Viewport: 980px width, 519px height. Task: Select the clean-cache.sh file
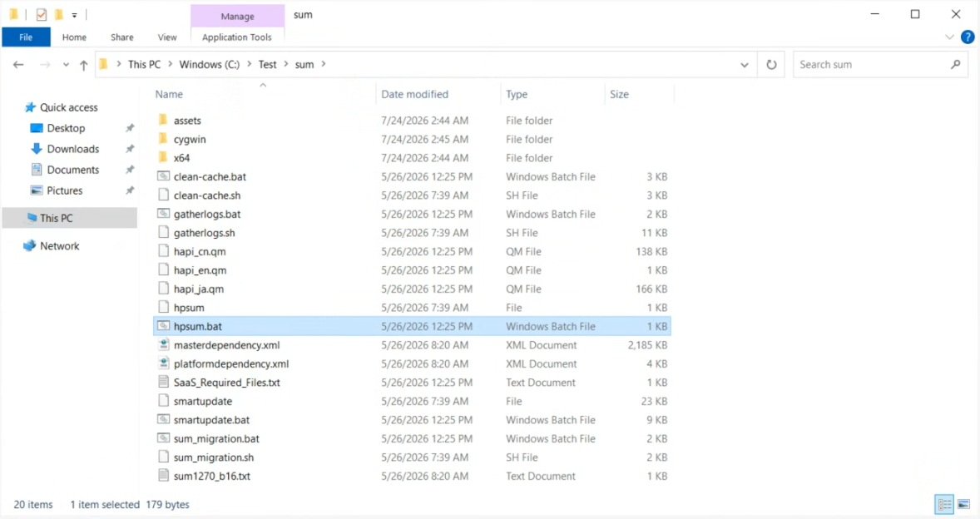(x=412, y=195)
